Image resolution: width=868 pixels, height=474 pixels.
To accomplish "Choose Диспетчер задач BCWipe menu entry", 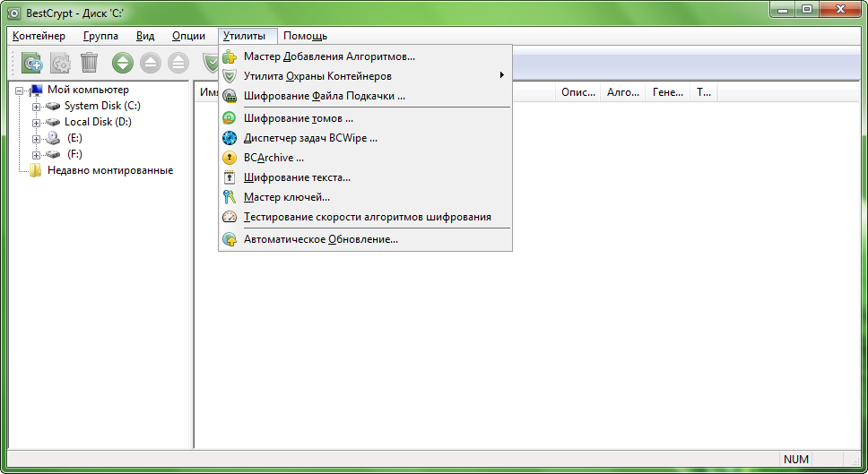I will coord(365,138).
